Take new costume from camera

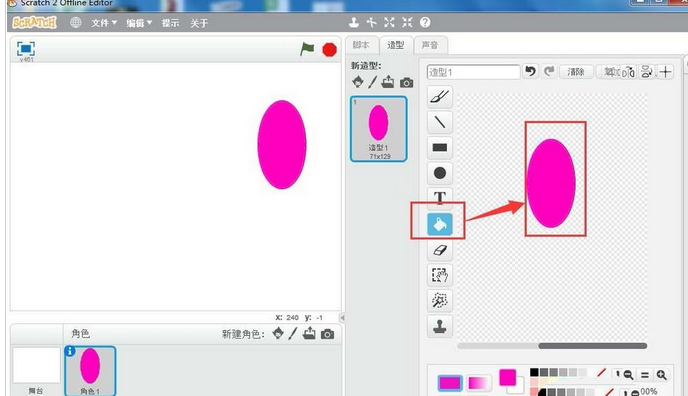tap(406, 82)
